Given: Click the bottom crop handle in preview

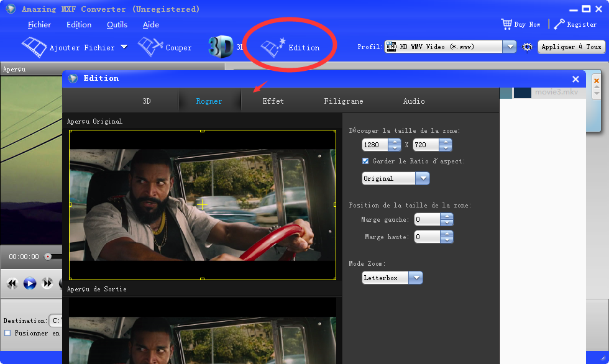Looking at the screenshot, I should coord(202,279).
